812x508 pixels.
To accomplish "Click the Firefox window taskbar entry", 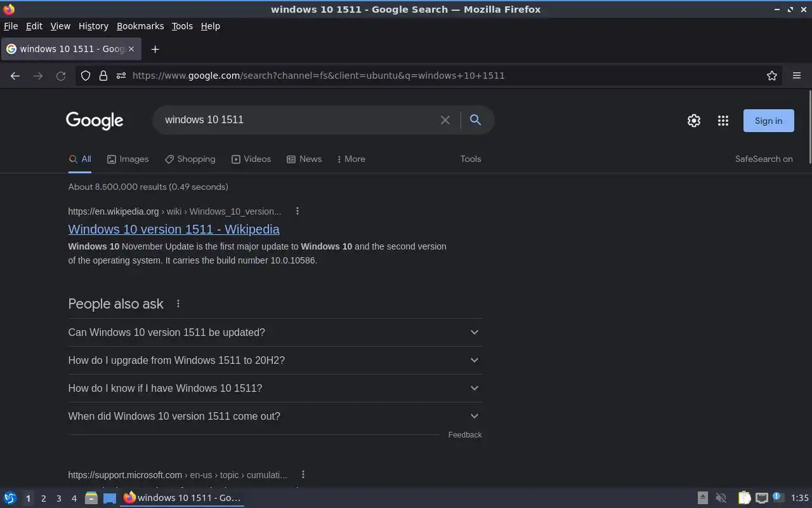I will point(183,498).
